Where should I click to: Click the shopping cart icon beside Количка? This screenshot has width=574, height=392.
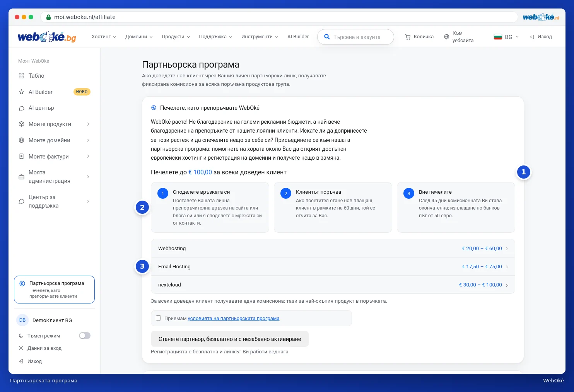(408, 37)
